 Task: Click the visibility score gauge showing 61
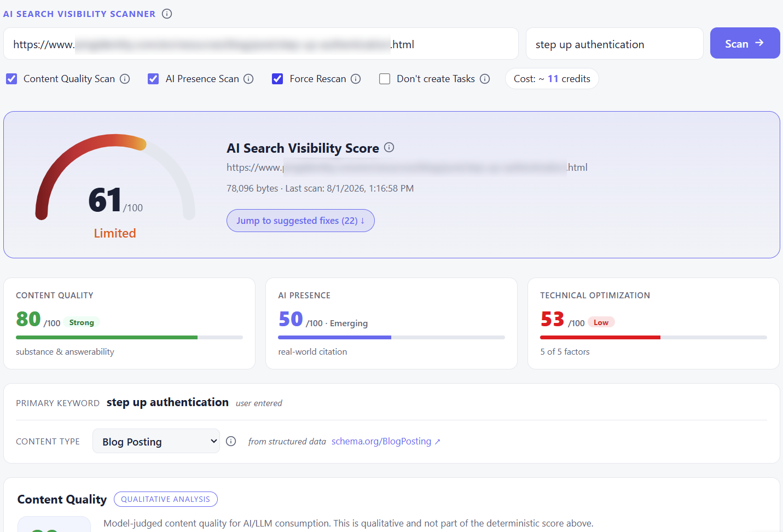pyautogui.click(x=115, y=178)
